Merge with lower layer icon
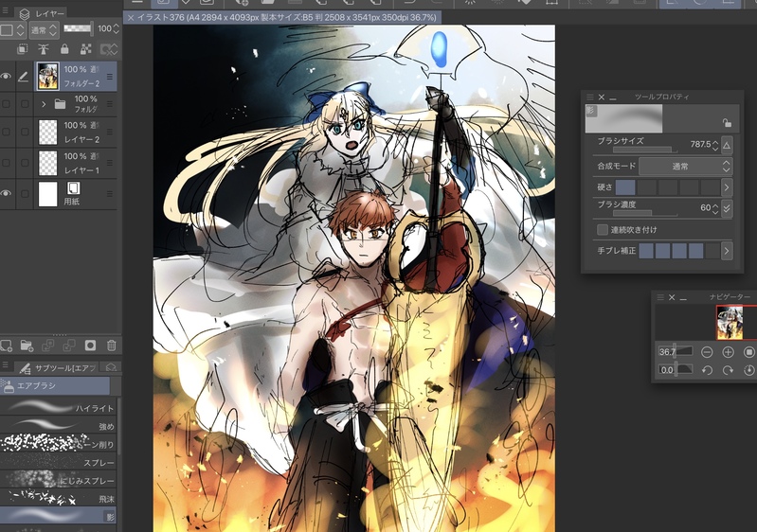 [69, 346]
